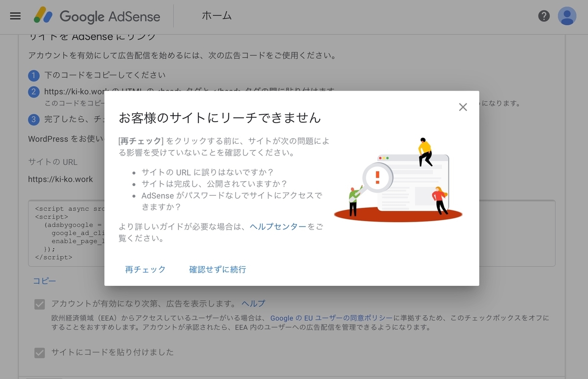Screen dimensions: 588x379
Task: Open the help question mark icon
Action: 544,16
